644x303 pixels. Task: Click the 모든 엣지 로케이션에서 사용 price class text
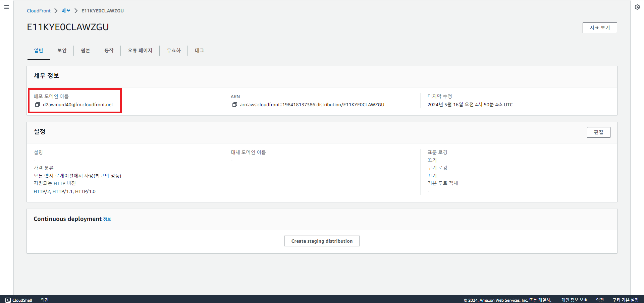pos(77,176)
